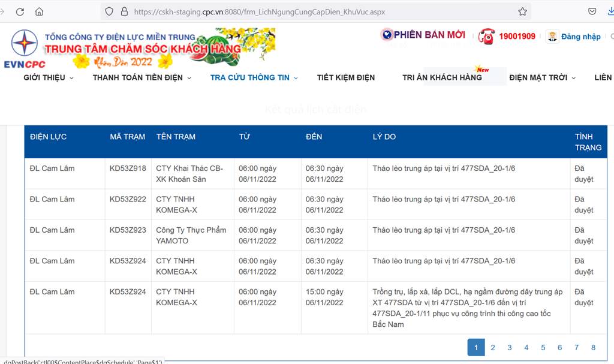Go to page 2 of results
This screenshot has width=614, height=364.
coord(493,347)
